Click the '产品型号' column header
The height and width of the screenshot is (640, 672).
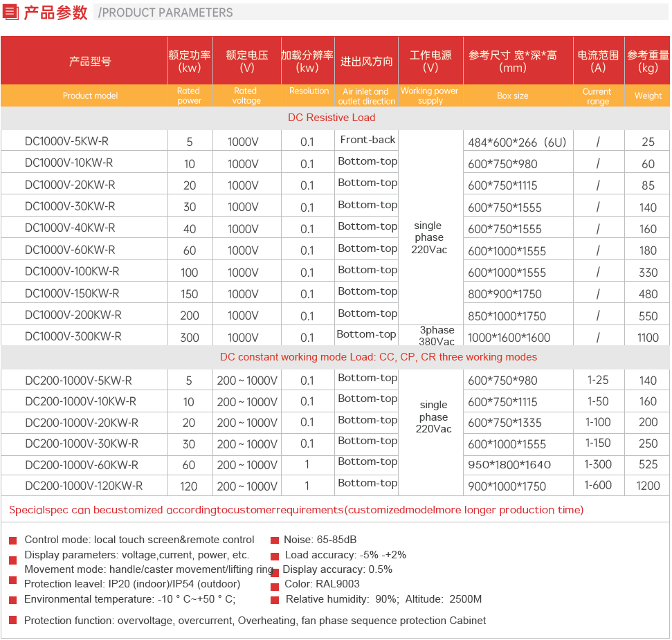click(90, 62)
